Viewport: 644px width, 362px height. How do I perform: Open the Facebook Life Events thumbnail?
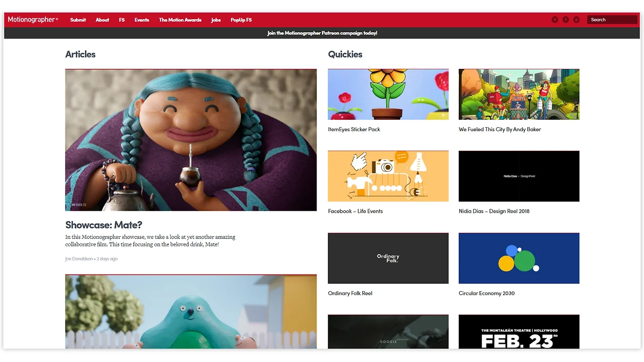(x=388, y=176)
